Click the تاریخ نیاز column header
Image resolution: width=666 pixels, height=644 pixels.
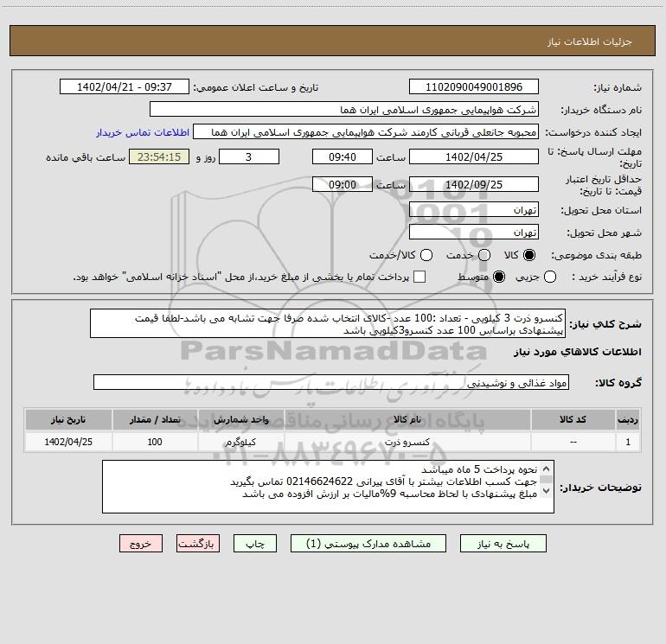(x=68, y=420)
